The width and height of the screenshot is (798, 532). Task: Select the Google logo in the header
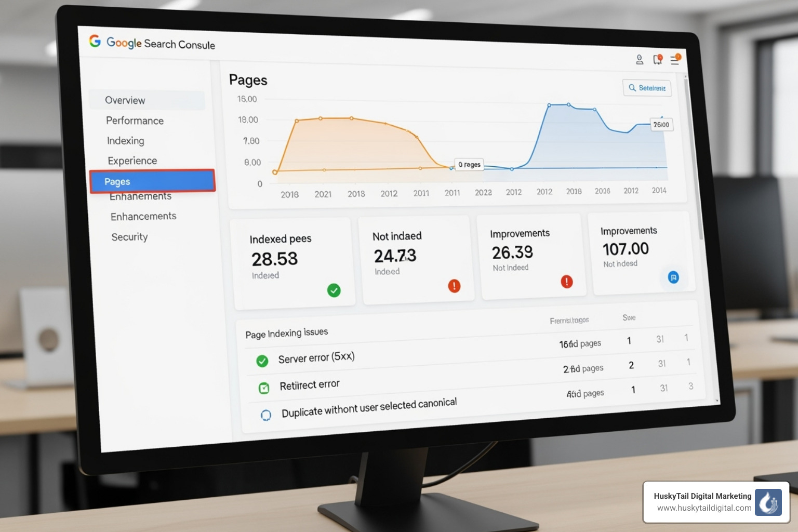96,42
